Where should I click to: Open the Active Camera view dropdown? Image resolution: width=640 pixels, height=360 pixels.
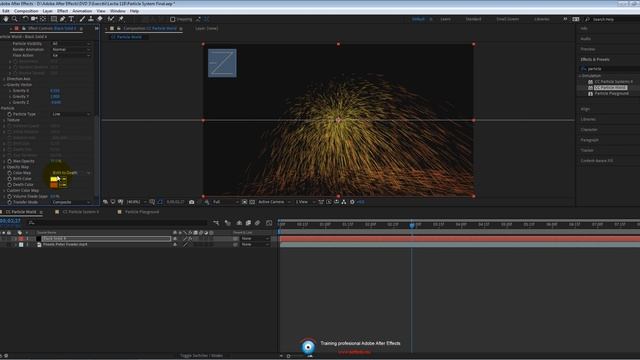[x=274, y=202]
